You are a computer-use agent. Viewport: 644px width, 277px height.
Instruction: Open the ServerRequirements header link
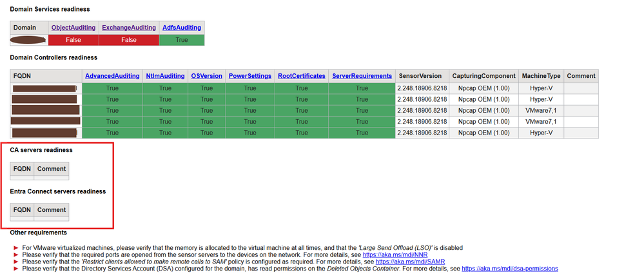362,76
